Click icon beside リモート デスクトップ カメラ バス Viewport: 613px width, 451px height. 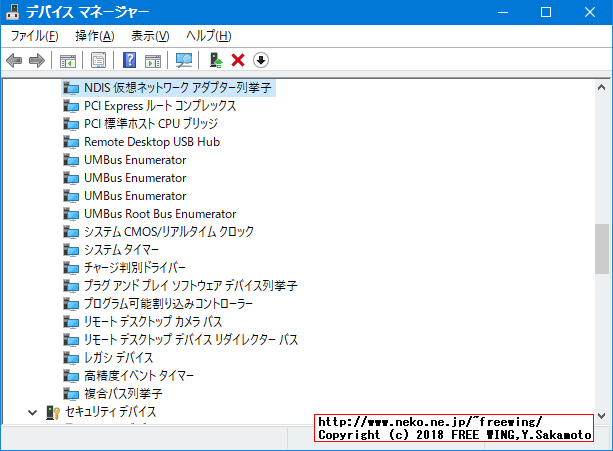point(71,322)
